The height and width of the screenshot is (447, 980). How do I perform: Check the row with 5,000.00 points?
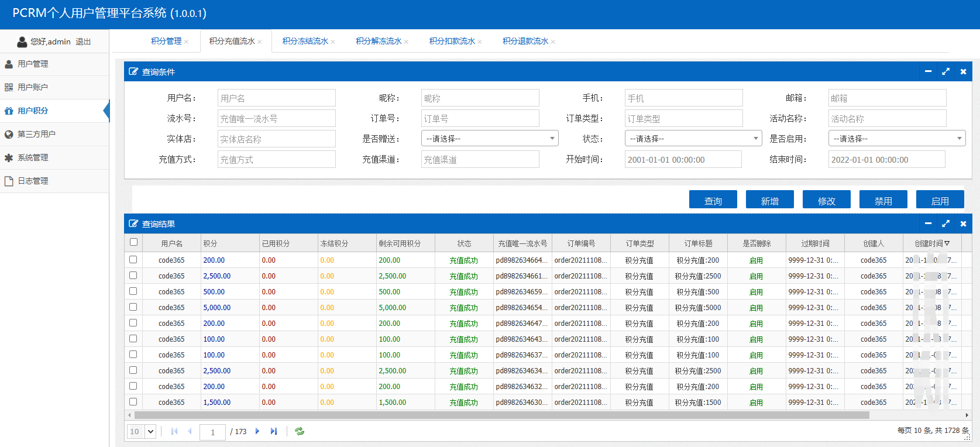click(133, 307)
